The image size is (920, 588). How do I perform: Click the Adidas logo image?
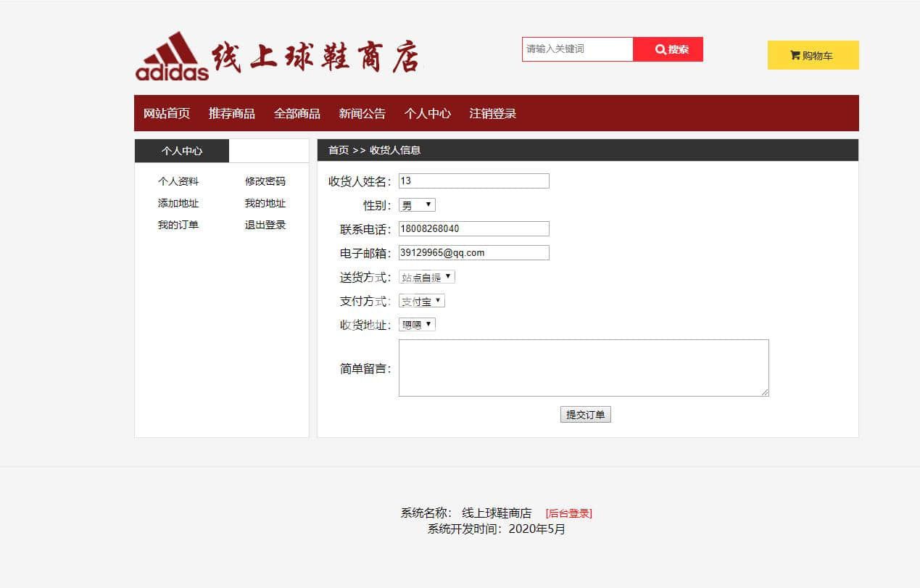click(x=172, y=56)
